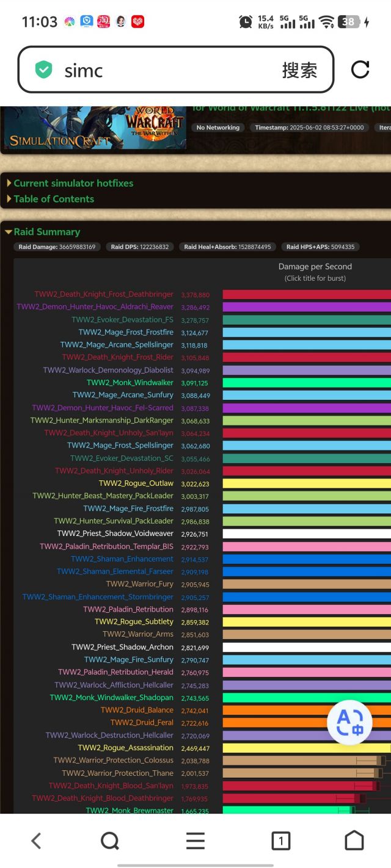Focus the address bar containing simc
Screen dimensions: 391x868
pyautogui.click(x=165, y=70)
